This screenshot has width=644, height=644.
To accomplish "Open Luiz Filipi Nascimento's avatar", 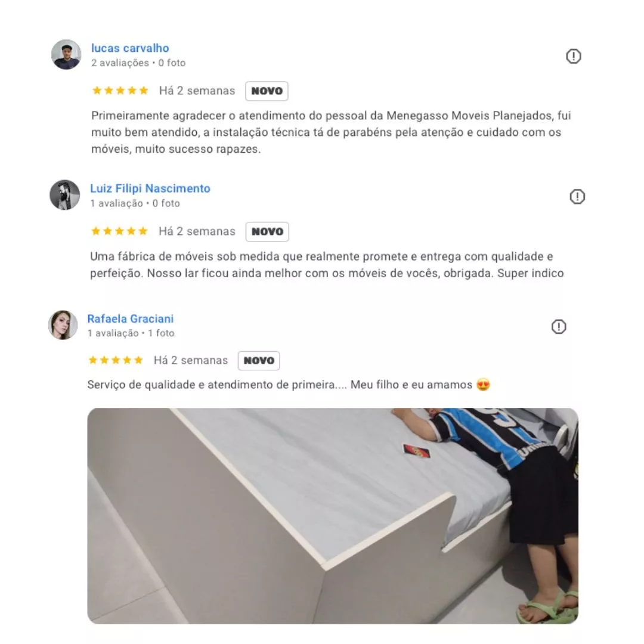I will click(x=65, y=195).
